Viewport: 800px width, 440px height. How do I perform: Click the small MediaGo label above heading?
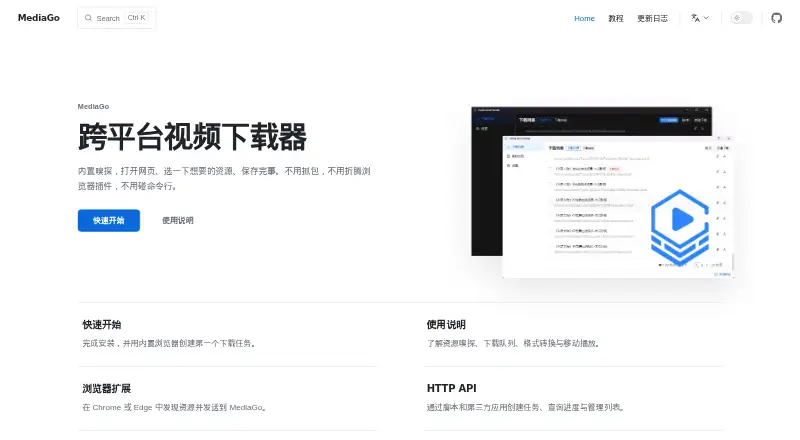93,106
